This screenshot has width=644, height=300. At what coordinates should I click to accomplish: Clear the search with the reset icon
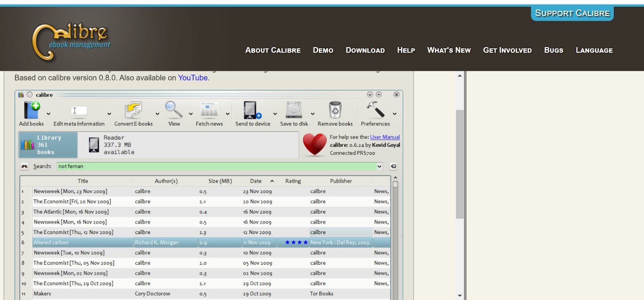393,166
